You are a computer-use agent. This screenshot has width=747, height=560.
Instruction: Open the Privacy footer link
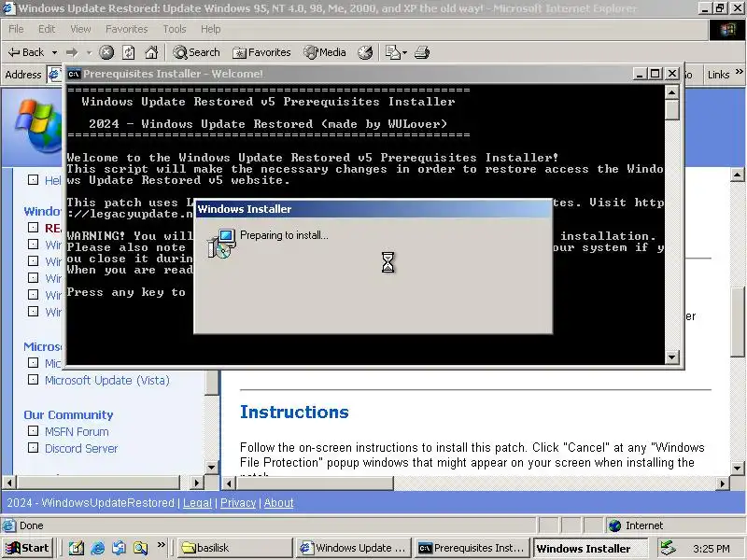[238, 503]
